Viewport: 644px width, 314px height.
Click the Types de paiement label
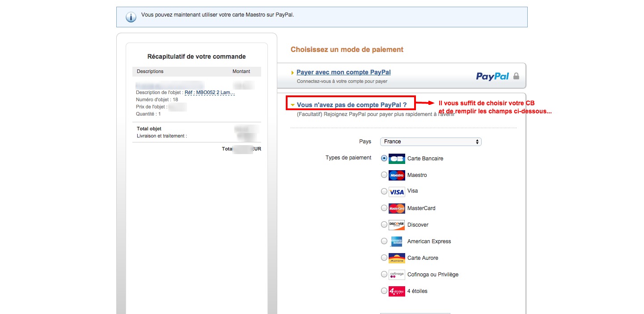(348, 158)
